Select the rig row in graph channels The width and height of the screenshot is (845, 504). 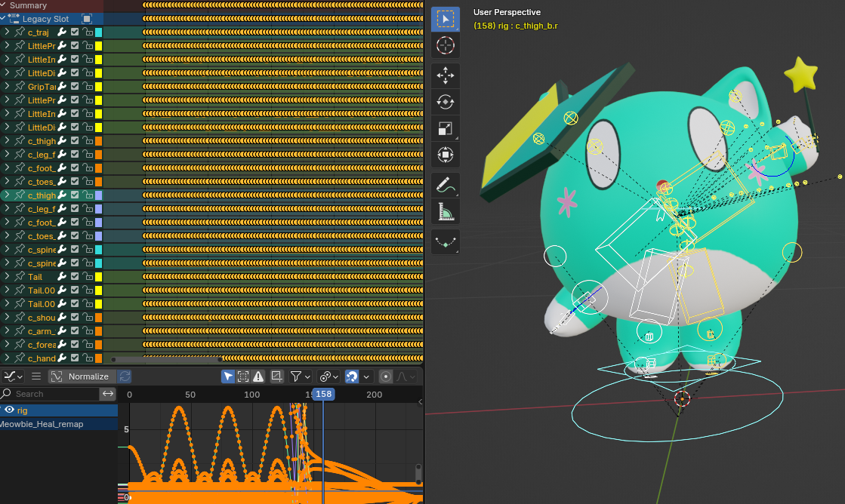pyautogui.click(x=59, y=410)
